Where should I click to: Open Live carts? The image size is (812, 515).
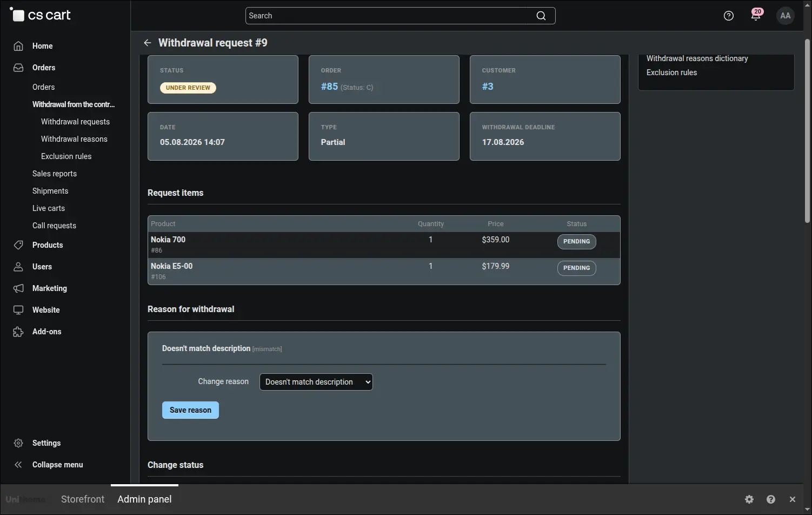49,208
